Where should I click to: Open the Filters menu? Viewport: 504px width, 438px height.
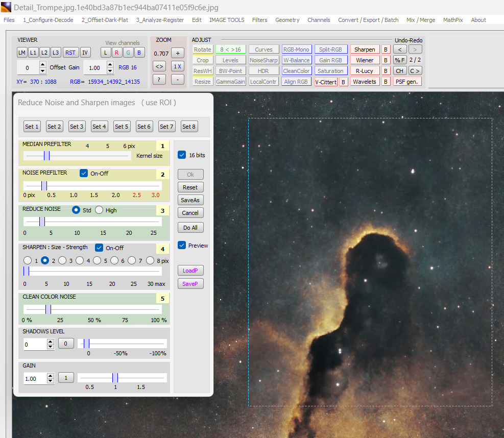click(x=259, y=20)
